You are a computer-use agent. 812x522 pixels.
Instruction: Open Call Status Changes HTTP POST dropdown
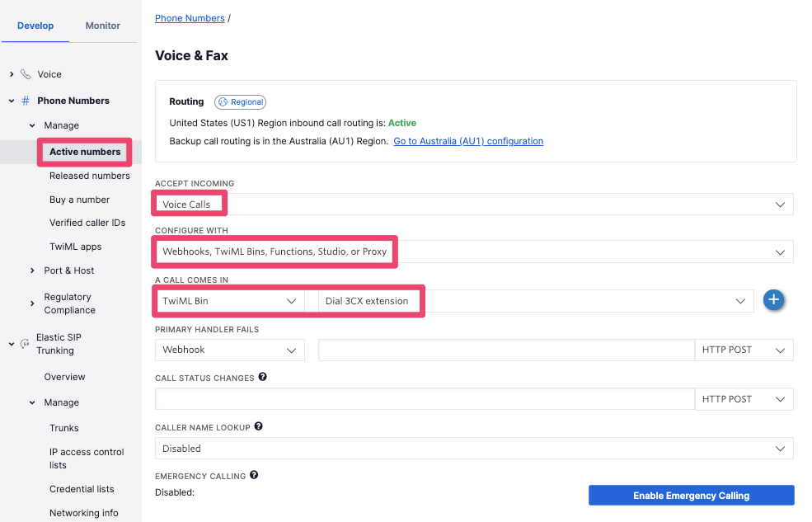[x=744, y=399]
